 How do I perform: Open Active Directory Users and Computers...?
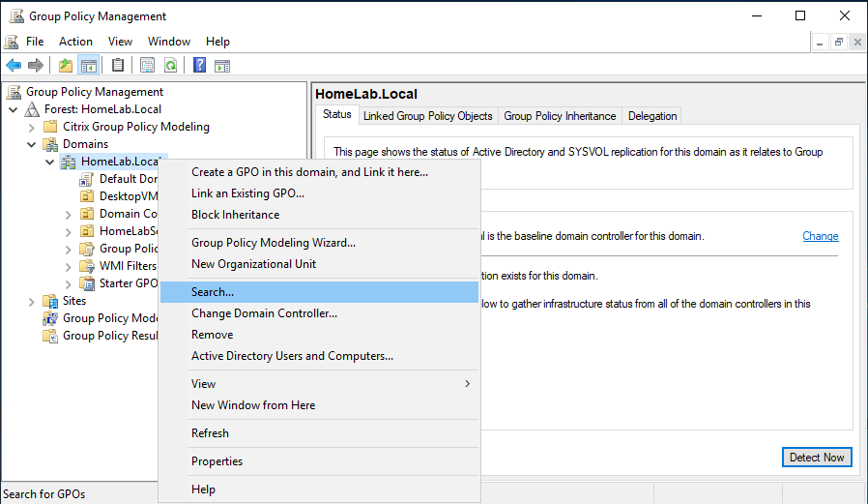(319, 356)
